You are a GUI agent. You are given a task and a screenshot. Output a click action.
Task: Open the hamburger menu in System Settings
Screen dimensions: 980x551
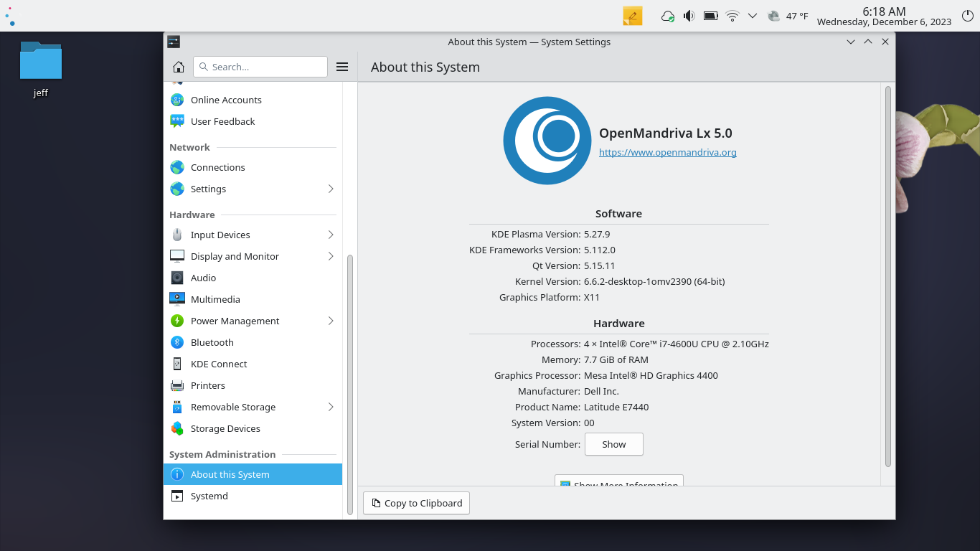coord(342,67)
